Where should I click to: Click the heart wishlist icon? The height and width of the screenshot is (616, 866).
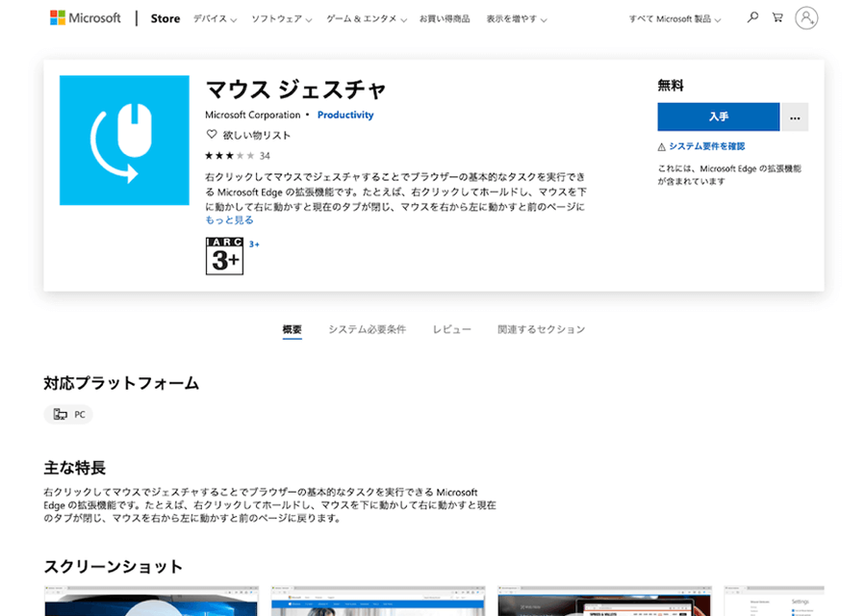click(212, 134)
